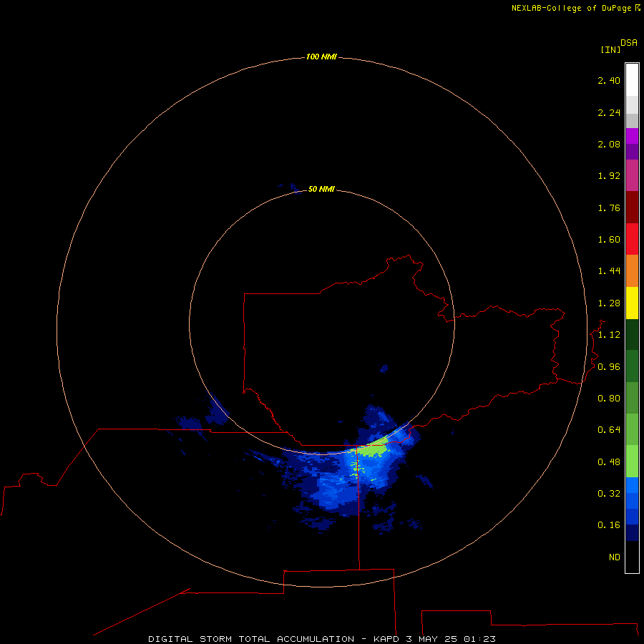Click the 0.48 legend value
Image resolution: width=644 pixels, height=644 pixels.
(x=609, y=462)
